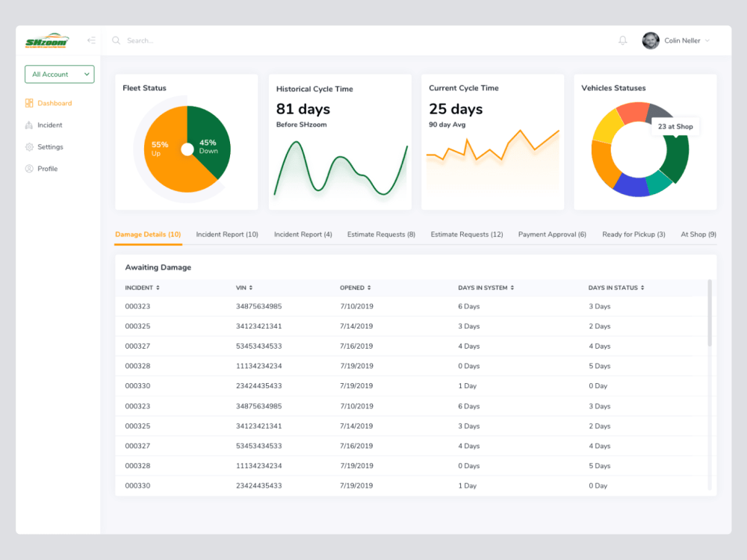Collapse the sidebar with the arrow icon

point(91,40)
